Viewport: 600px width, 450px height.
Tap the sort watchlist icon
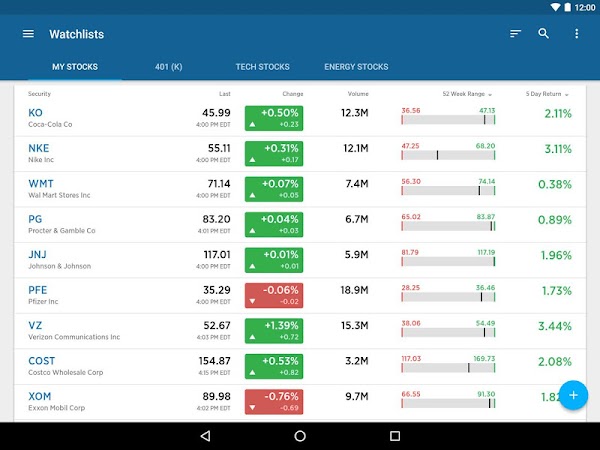click(515, 34)
